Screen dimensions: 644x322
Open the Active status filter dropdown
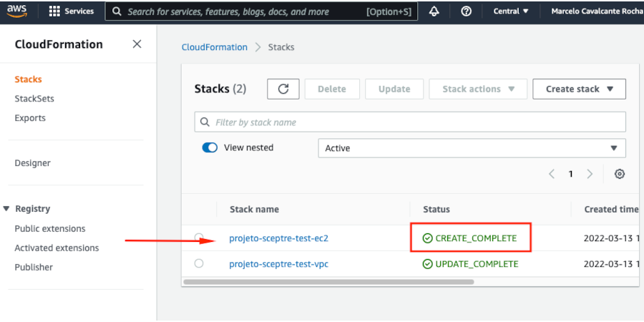[472, 148]
